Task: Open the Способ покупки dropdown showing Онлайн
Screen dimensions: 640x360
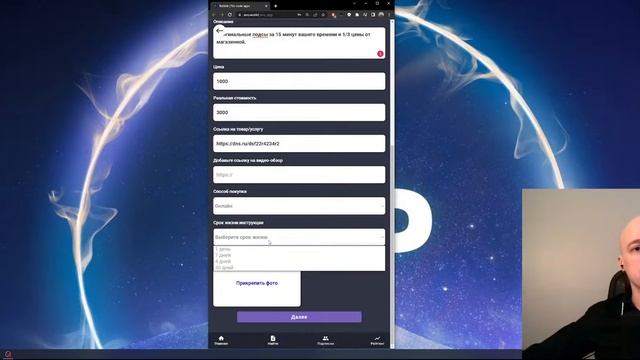Action: [299, 206]
